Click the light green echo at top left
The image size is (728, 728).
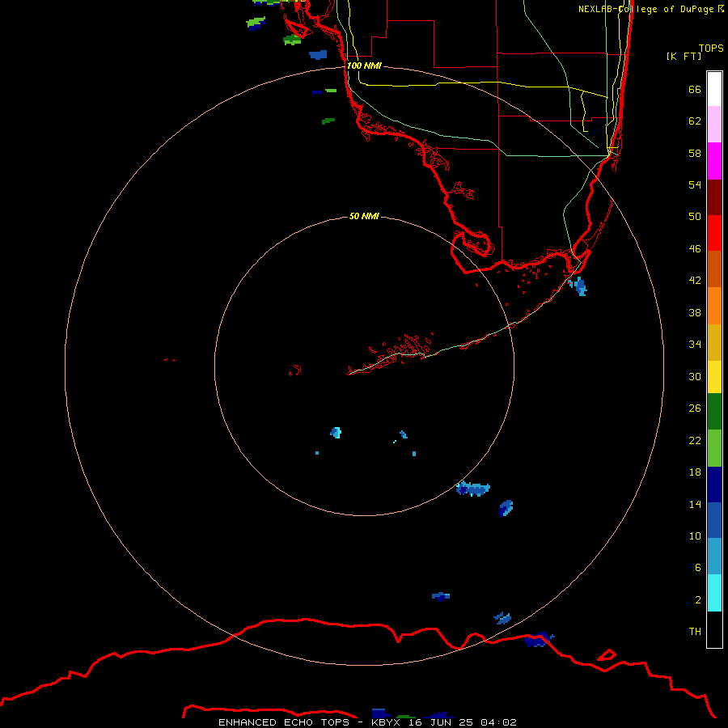(256, 23)
